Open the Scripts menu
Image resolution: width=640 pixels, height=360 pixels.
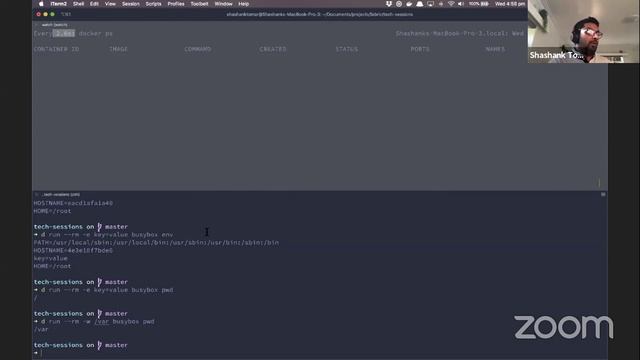point(153,4)
